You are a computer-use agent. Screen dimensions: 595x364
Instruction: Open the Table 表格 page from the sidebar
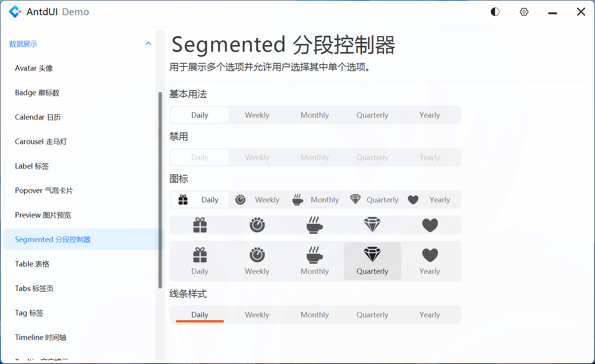point(32,264)
